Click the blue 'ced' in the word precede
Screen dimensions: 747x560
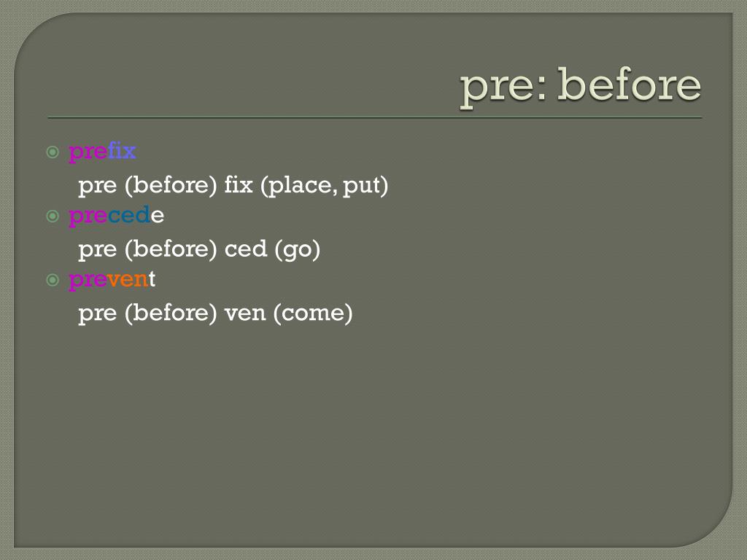pos(129,215)
